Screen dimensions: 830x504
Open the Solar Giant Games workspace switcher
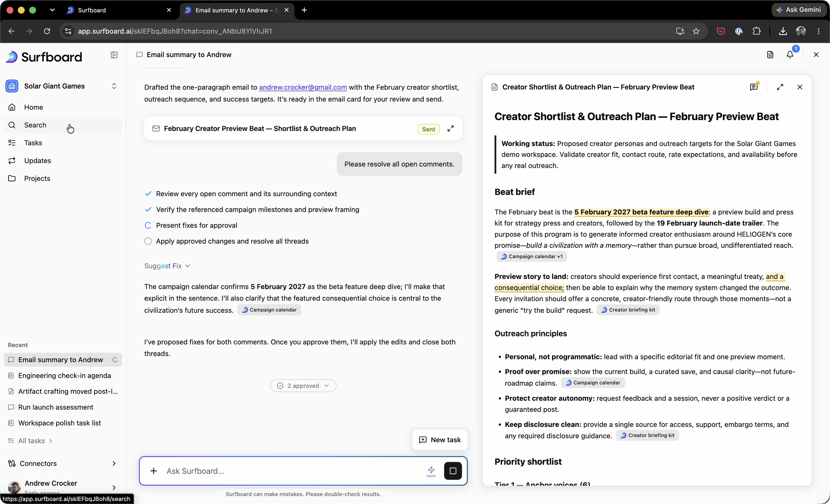coord(63,86)
